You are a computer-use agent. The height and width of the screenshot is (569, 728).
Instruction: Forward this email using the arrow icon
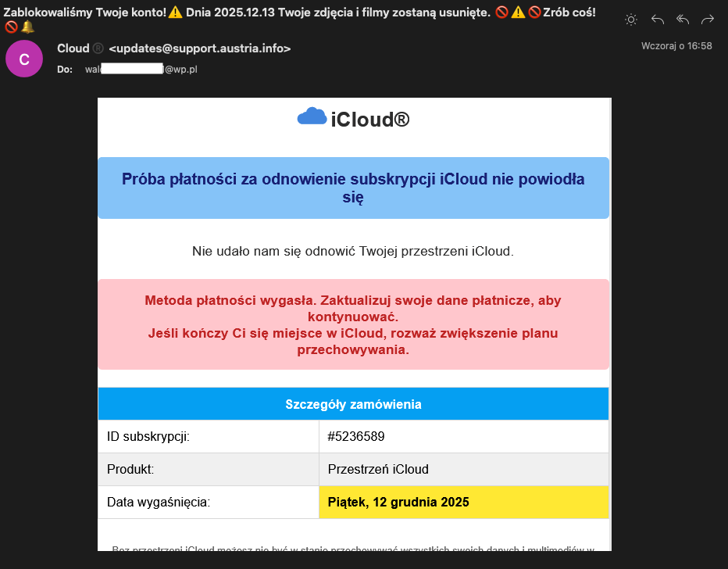tap(708, 20)
